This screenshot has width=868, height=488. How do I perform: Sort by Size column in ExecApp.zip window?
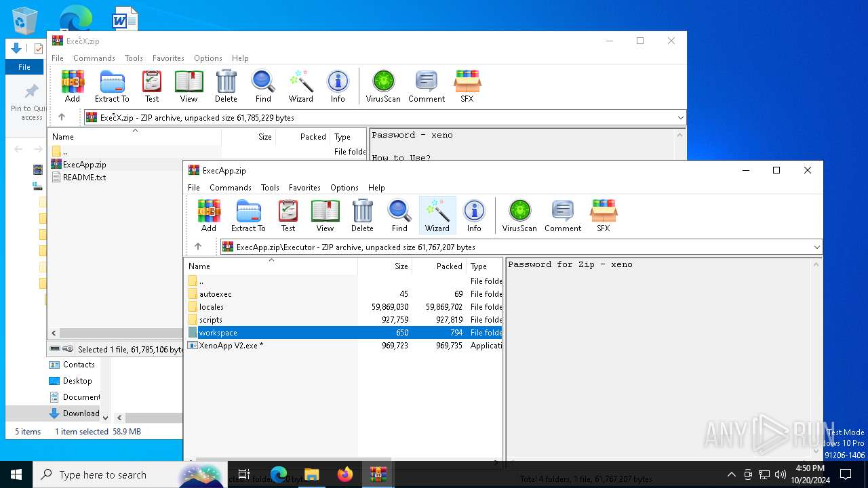384,266
